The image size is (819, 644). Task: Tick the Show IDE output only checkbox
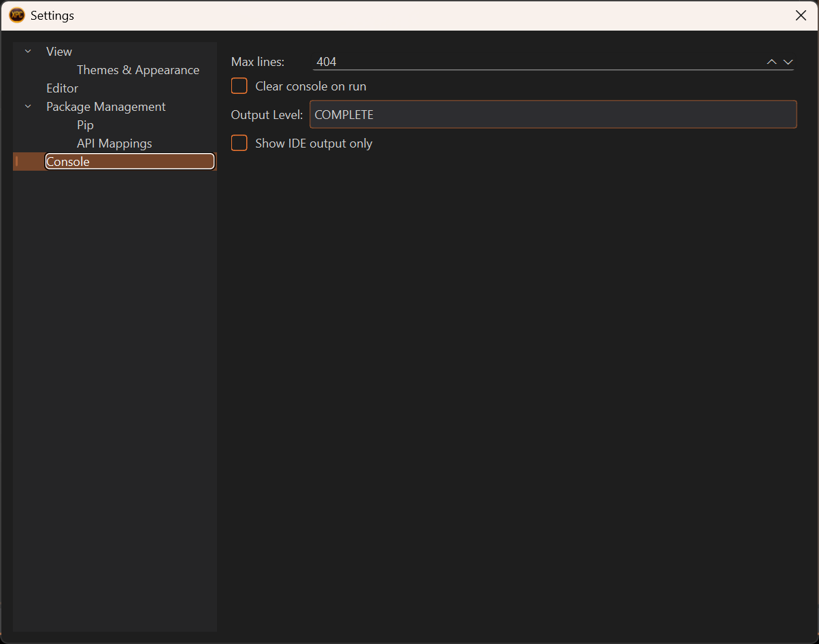click(239, 143)
